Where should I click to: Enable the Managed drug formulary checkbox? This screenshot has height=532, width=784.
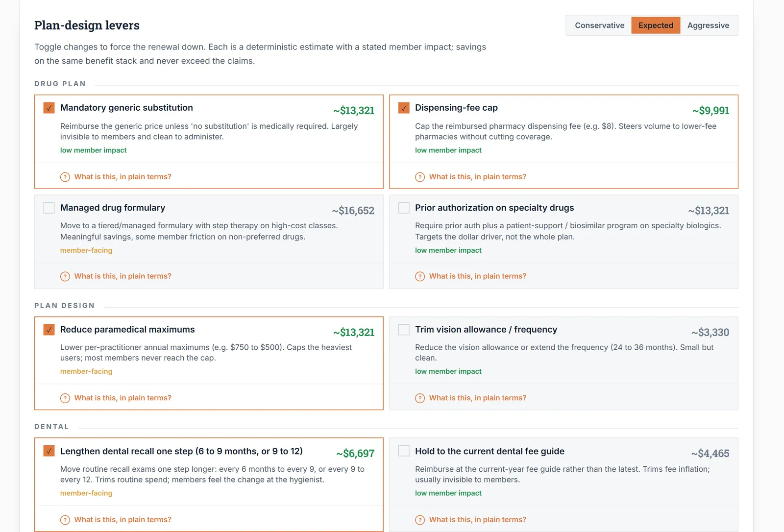tap(49, 208)
